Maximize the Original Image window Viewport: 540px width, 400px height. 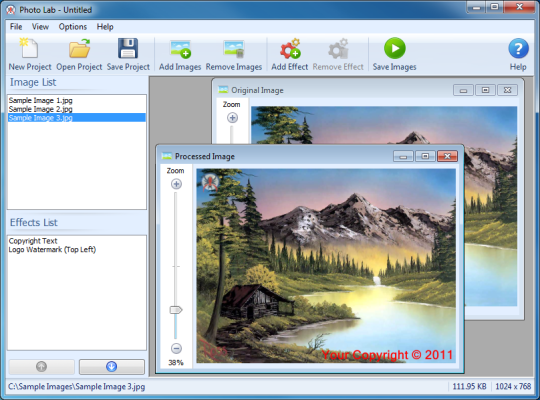click(x=485, y=90)
